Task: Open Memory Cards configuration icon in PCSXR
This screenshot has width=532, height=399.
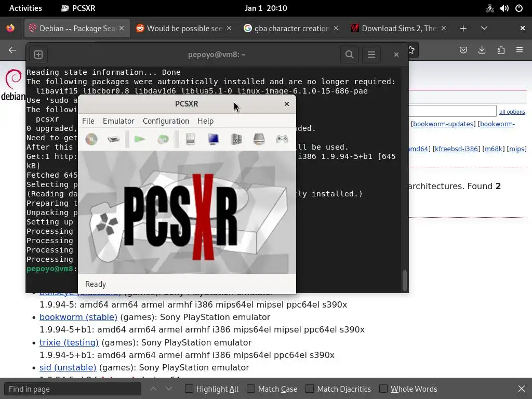Action: 190,139
